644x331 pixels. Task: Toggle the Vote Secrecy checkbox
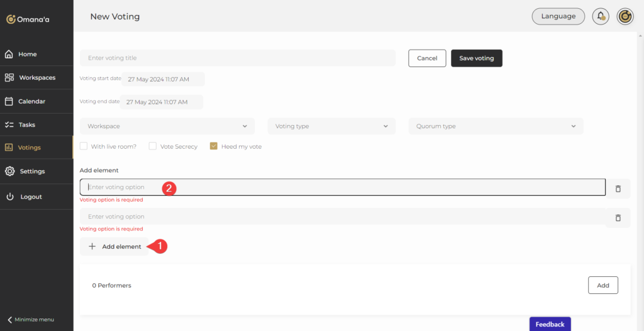(x=153, y=146)
